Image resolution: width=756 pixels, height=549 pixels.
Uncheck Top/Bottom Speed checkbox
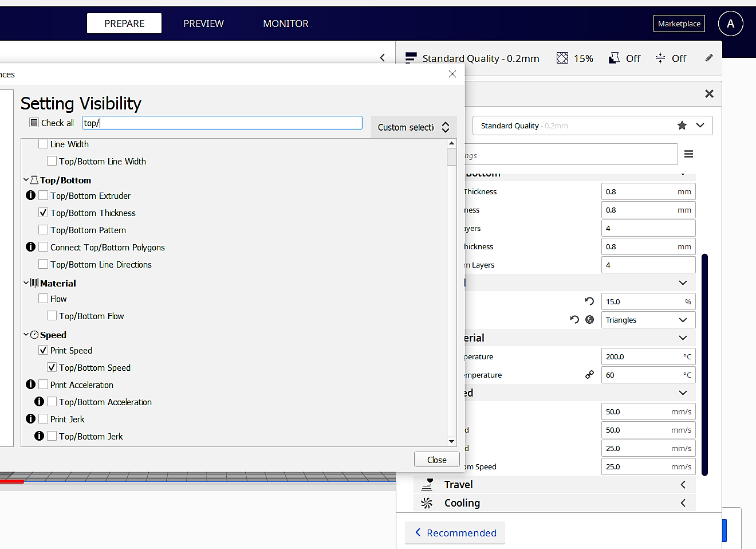pos(52,367)
